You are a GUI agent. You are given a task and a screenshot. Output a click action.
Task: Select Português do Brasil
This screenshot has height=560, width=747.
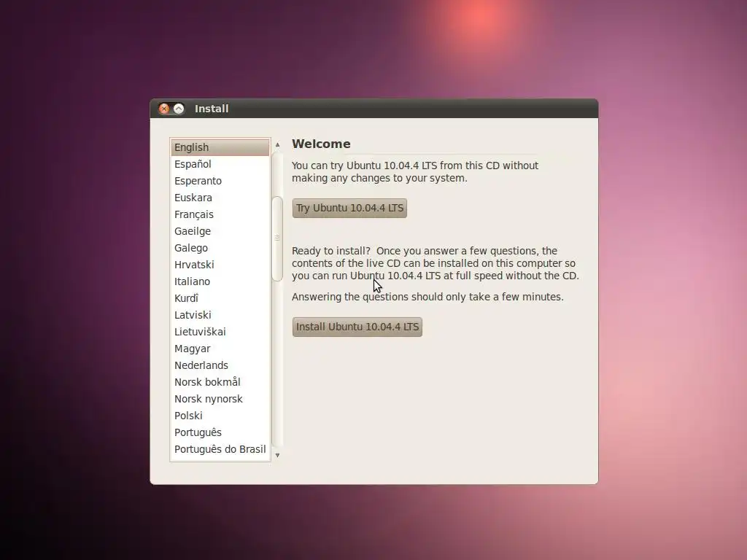coord(220,449)
